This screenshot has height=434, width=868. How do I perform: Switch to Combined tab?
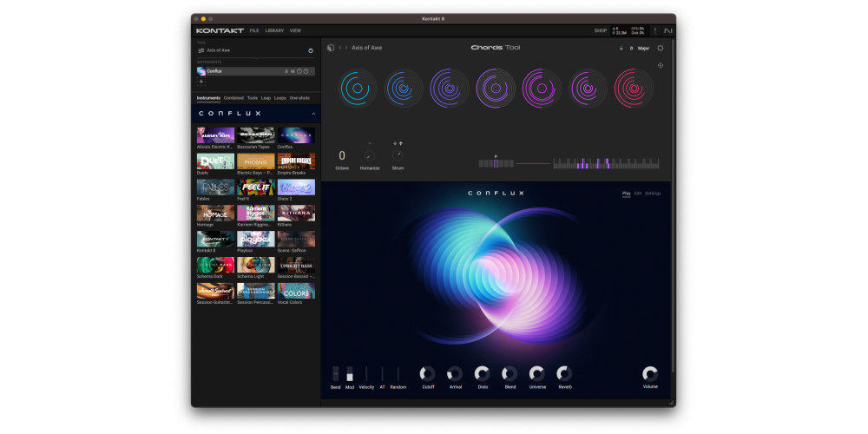233,98
